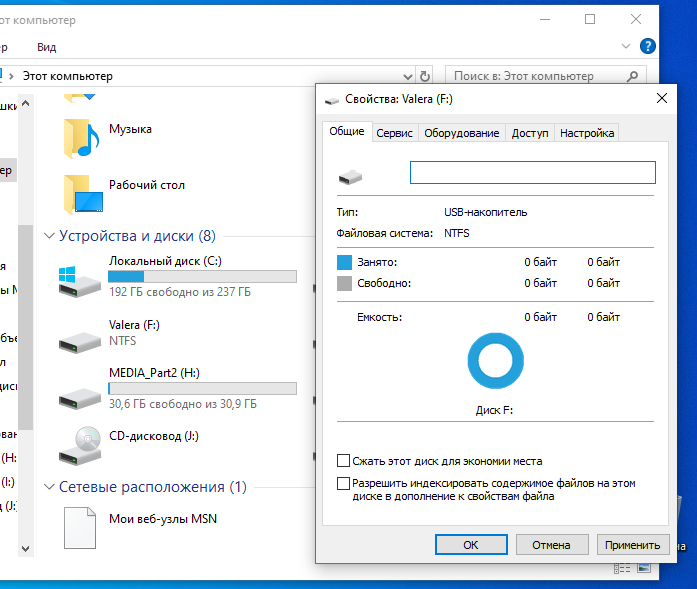Minimize the Explorer window
The height and width of the screenshot is (589, 697).
click(x=545, y=19)
